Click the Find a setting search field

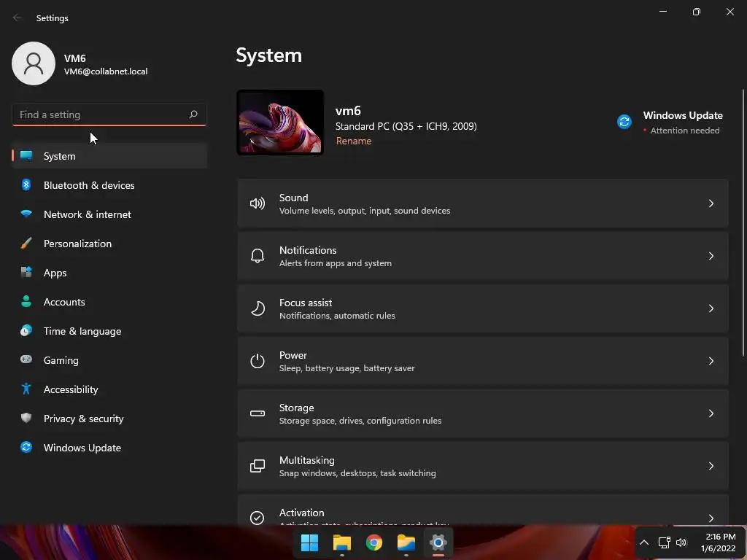coord(109,114)
